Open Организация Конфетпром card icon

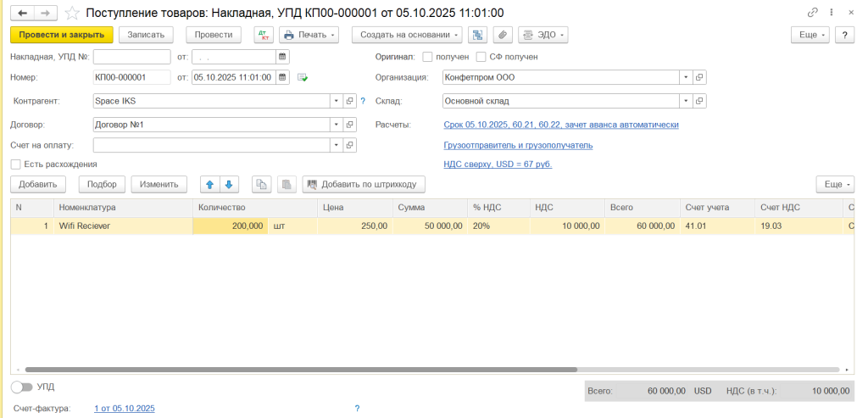coord(699,77)
